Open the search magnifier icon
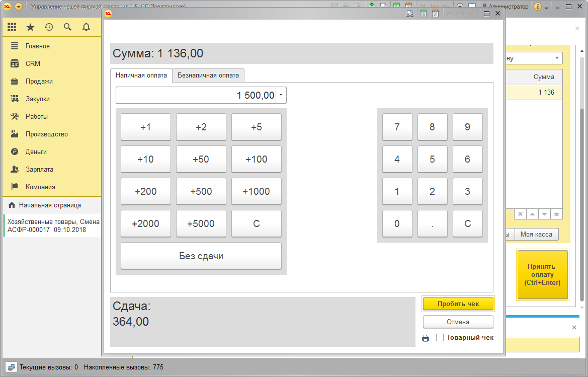 [67, 27]
